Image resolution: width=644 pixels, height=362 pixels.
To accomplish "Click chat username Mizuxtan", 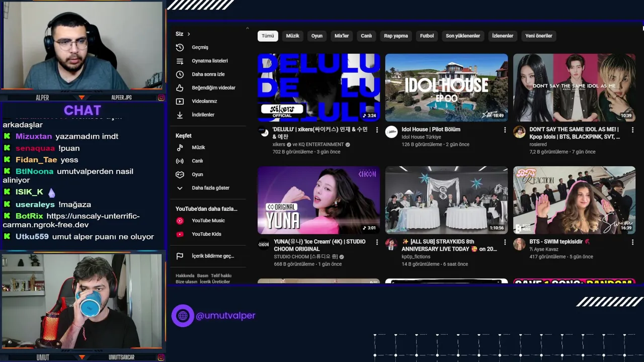I will 34,136.
